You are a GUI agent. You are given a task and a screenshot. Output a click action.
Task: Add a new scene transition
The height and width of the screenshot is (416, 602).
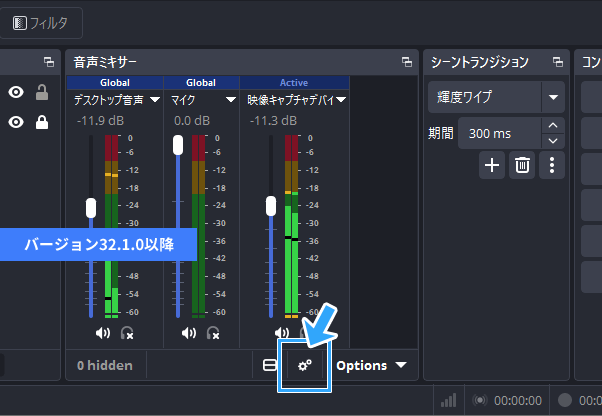(492, 165)
